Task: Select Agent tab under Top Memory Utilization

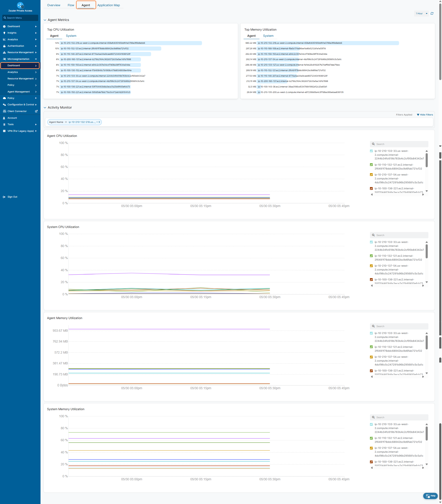Action: tap(251, 36)
